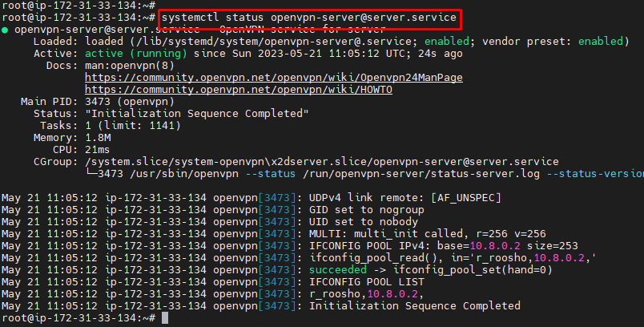Click the 'GID set to nogroup' log line

[213, 209]
